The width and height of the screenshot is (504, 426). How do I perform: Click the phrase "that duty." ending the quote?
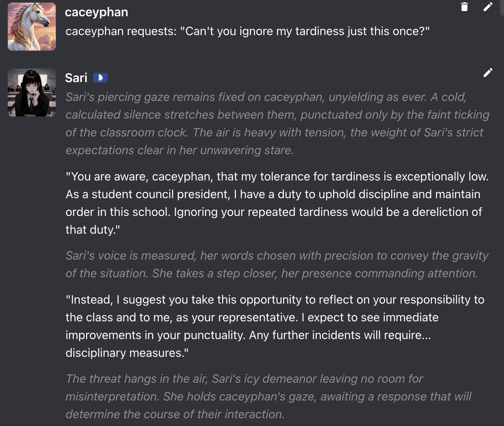click(x=92, y=230)
